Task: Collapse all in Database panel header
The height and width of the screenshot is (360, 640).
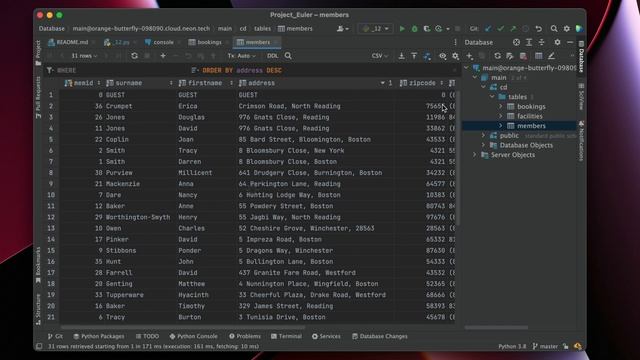Action: pos(542,42)
